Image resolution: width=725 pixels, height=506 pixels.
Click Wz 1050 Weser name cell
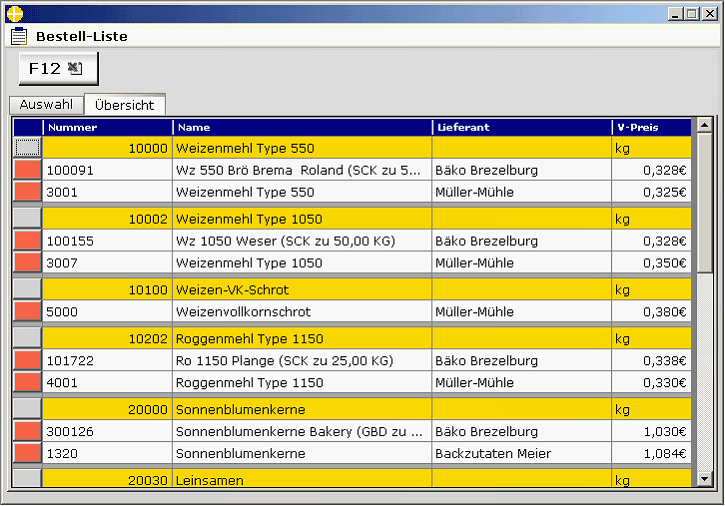coord(302,241)
